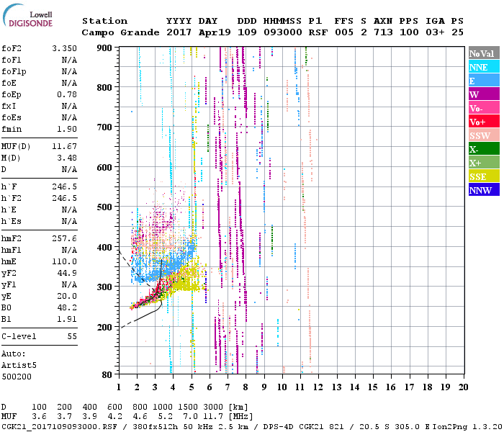
Task: Click the hmF2 value 257.6
Action: click(65, 238)
